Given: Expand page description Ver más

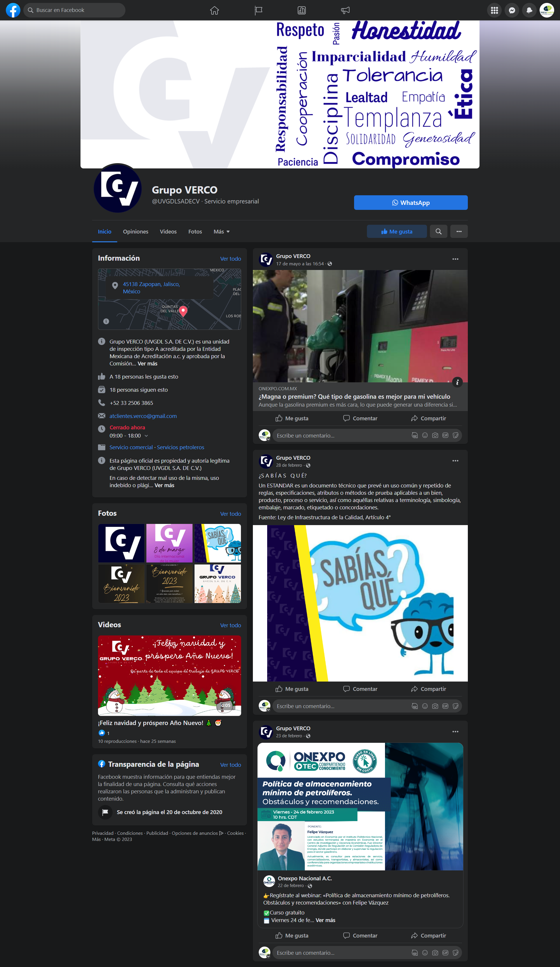Looking at the screenshot, I should point(147,363).
